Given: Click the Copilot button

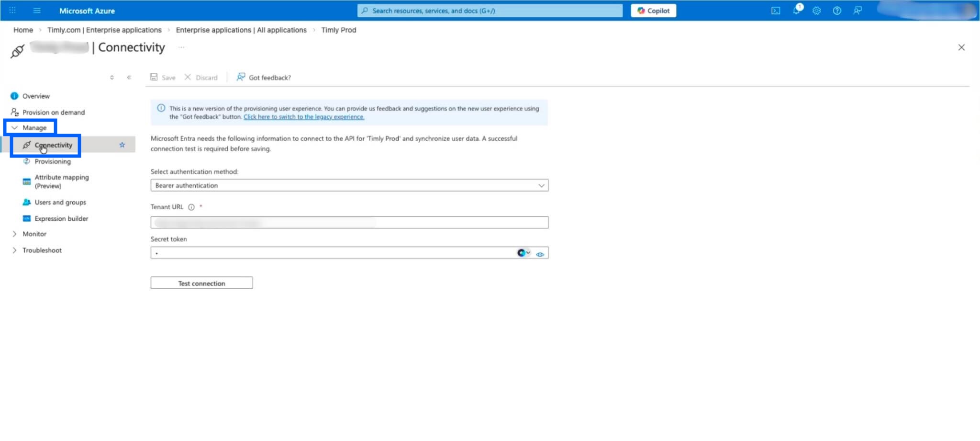Looking at the screenshot, I should pyautogui.click(x=653, y=11).
